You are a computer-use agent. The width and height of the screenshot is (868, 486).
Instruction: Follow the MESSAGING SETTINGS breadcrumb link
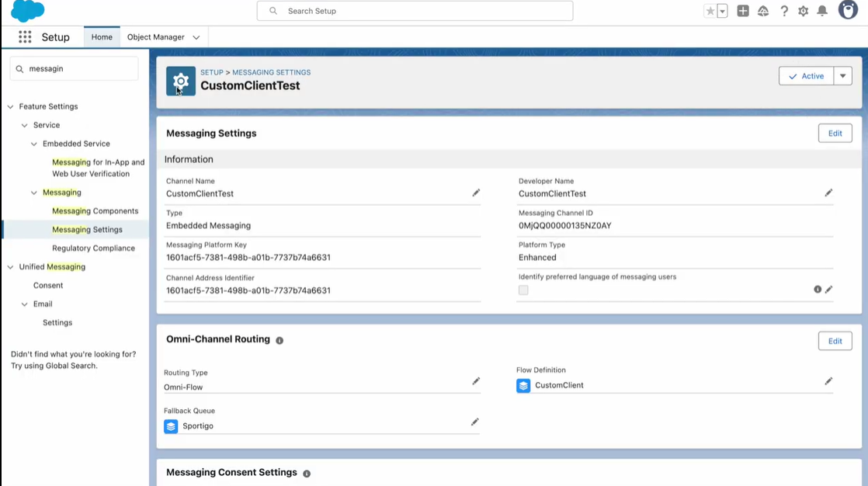(271, 72)
